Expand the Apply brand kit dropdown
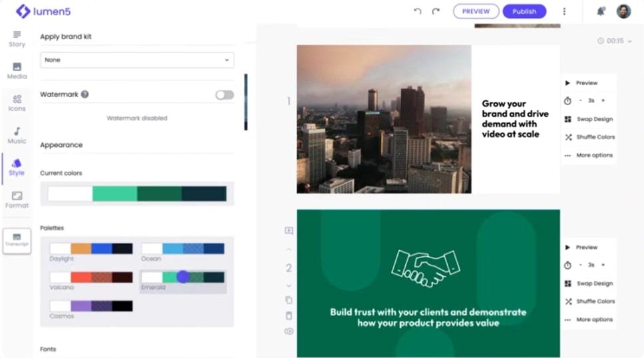Screen dimensions: 644x358 [136, 60]
